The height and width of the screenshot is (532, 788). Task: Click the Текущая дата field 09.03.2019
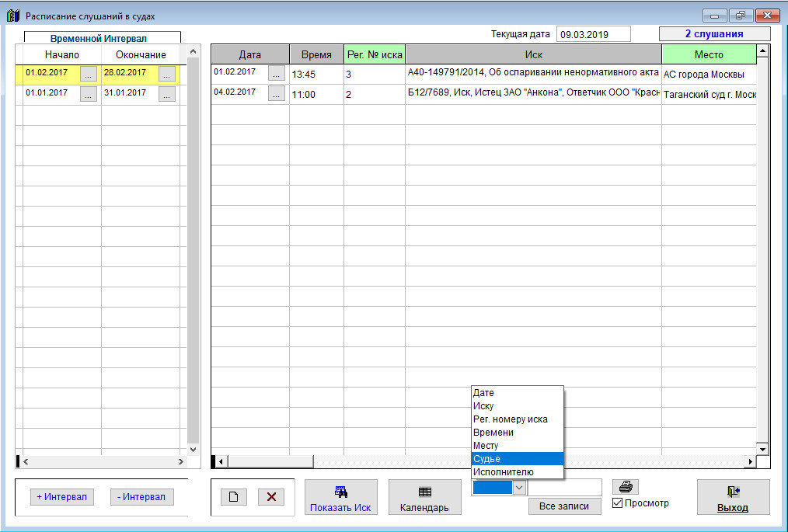[x=594, y=34]
